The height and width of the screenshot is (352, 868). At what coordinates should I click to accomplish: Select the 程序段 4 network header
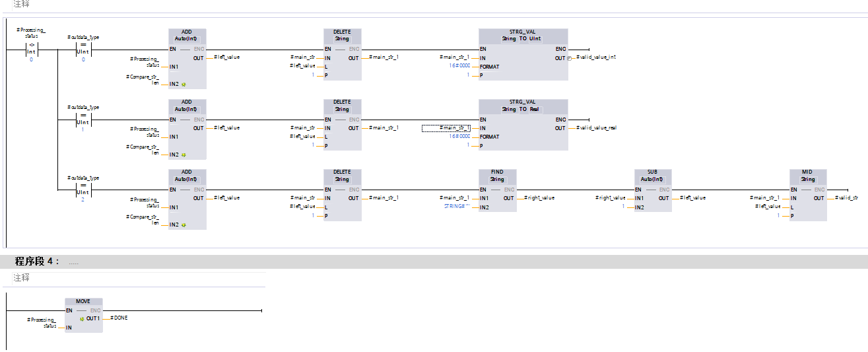click(x=37, y=262)
